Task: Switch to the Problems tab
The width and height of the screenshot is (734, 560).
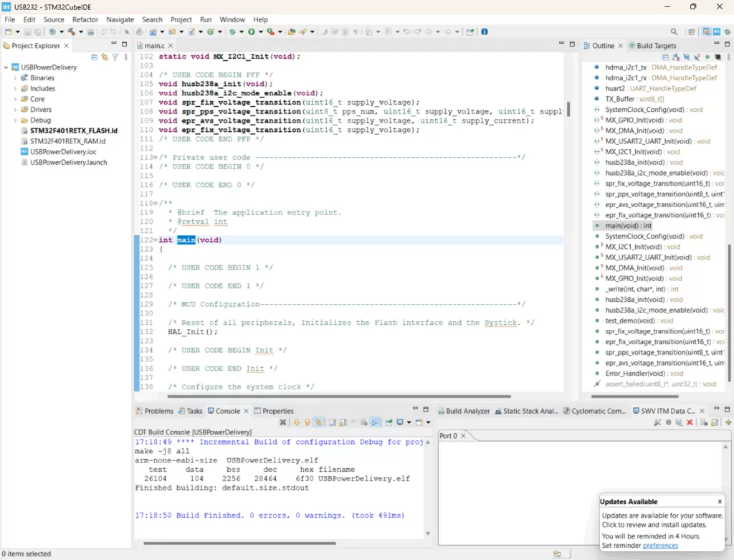Action: [155, 411]
